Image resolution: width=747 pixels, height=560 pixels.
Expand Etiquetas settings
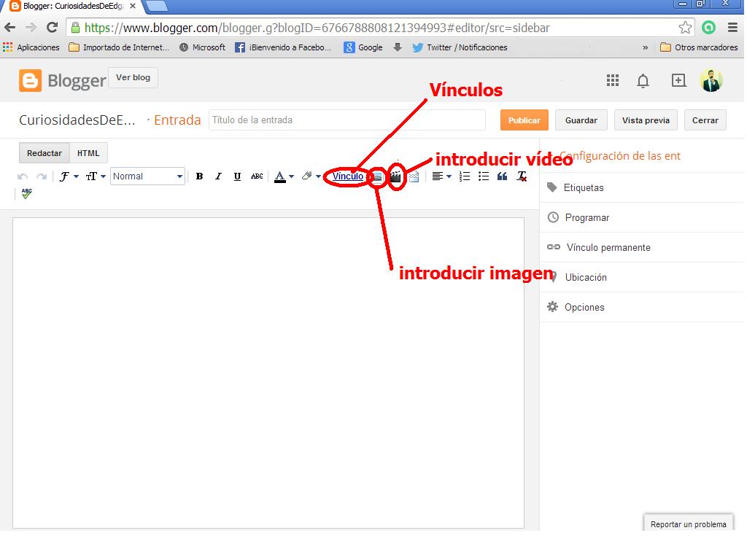[642, 187]
